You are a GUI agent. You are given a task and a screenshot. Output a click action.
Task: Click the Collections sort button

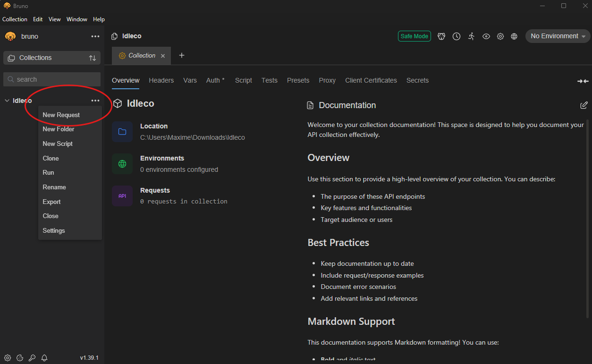[x=93, y=58]
